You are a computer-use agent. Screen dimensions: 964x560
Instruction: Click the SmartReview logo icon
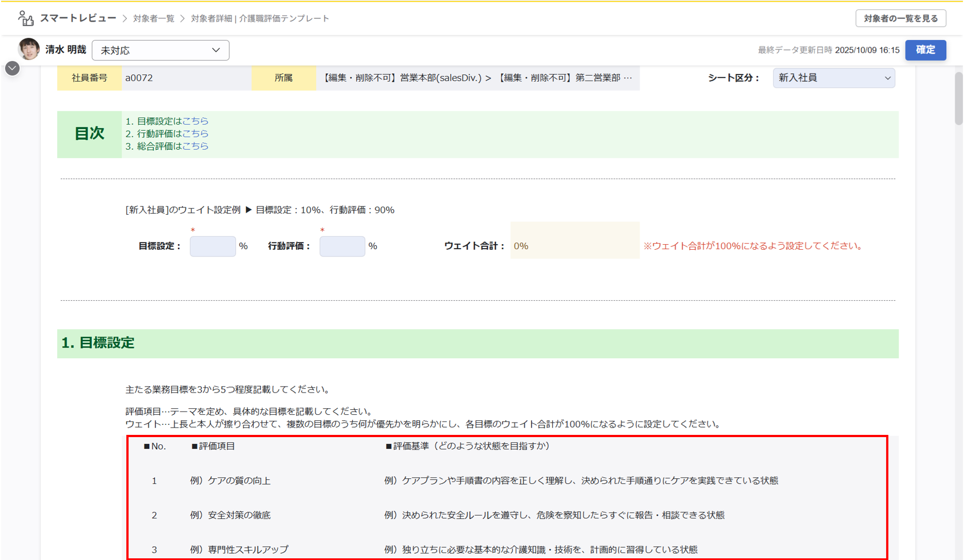(26, 18)
